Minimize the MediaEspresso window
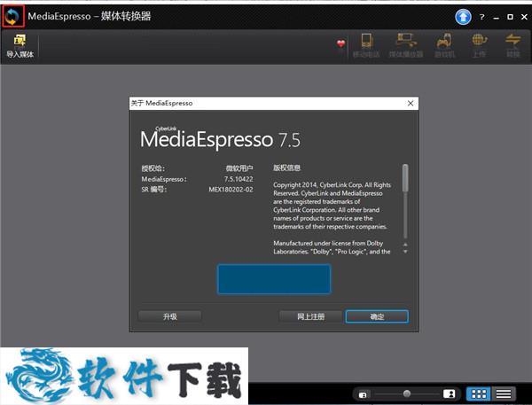The image size is (532, 405). click(496, 17)
